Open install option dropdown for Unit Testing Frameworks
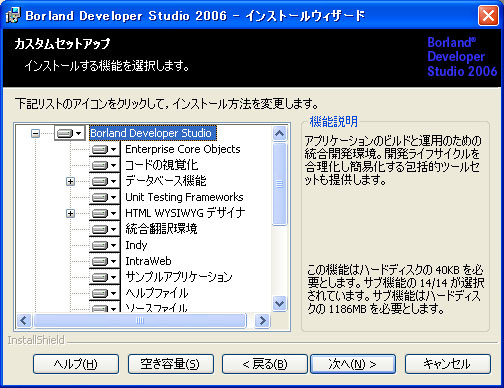Image resolution: width=504 pixels, height=388 pixels. click(105, 197)
